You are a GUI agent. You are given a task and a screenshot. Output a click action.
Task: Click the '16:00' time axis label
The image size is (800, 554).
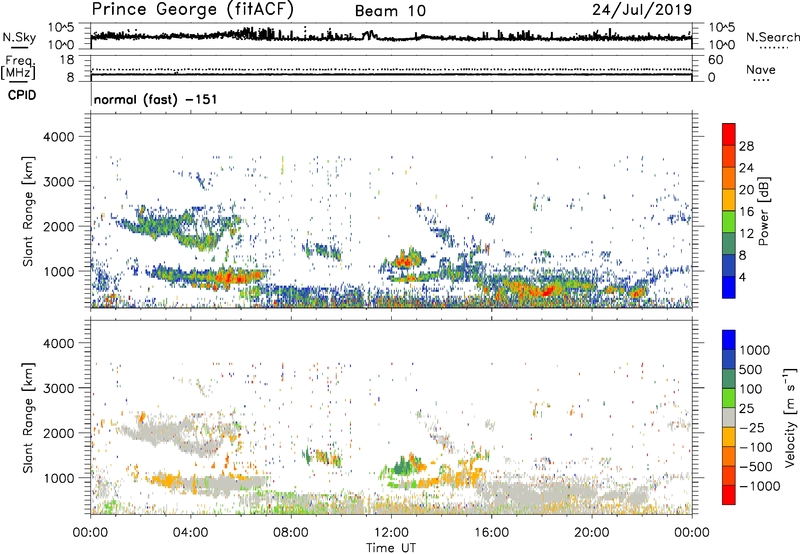(491, 533)
